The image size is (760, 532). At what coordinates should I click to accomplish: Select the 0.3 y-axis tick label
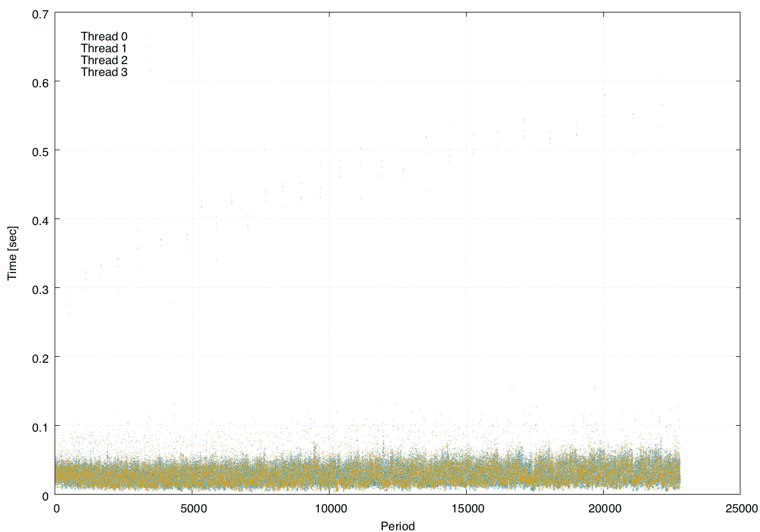point(40,288)
